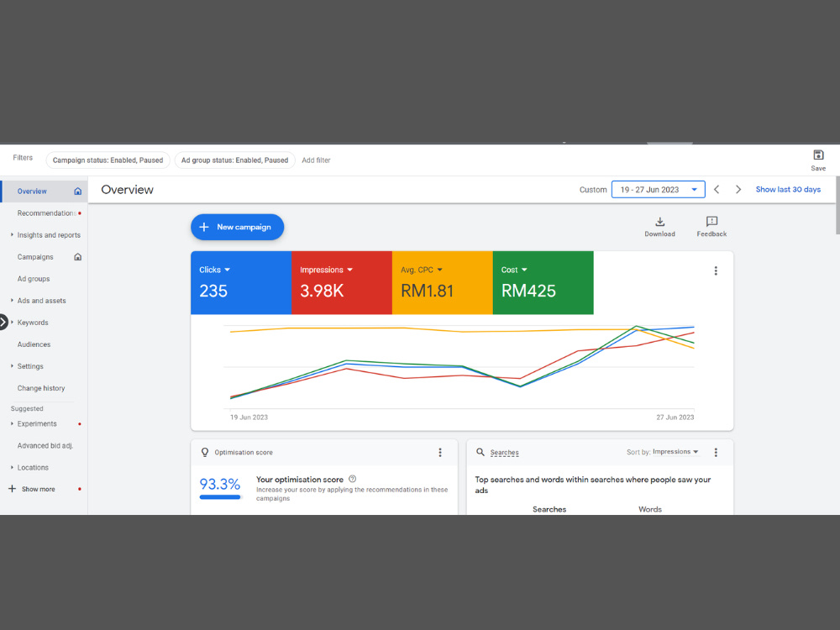The height and width of the screenshot is (630, 840).
Task: Click the home icon beside Overview
Action: click(77, 192)
